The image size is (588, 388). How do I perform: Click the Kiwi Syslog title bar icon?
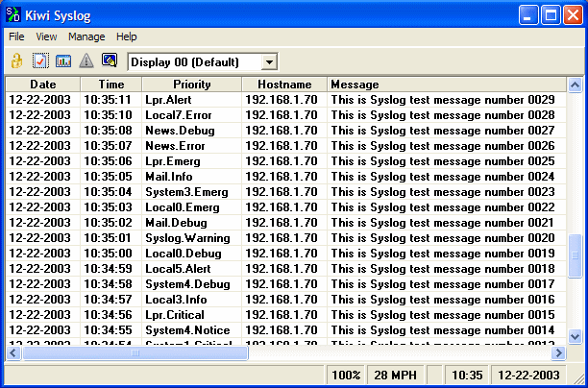pos(13,15)
